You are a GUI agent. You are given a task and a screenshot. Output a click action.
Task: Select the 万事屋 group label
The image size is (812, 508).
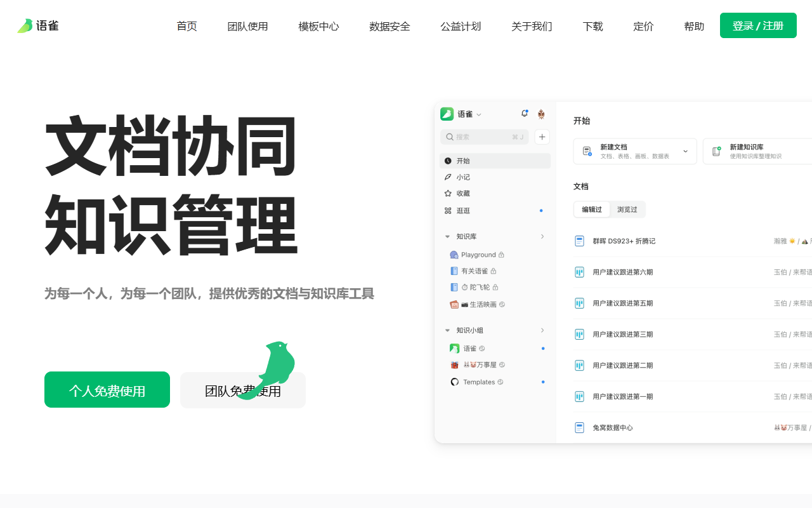480,365
